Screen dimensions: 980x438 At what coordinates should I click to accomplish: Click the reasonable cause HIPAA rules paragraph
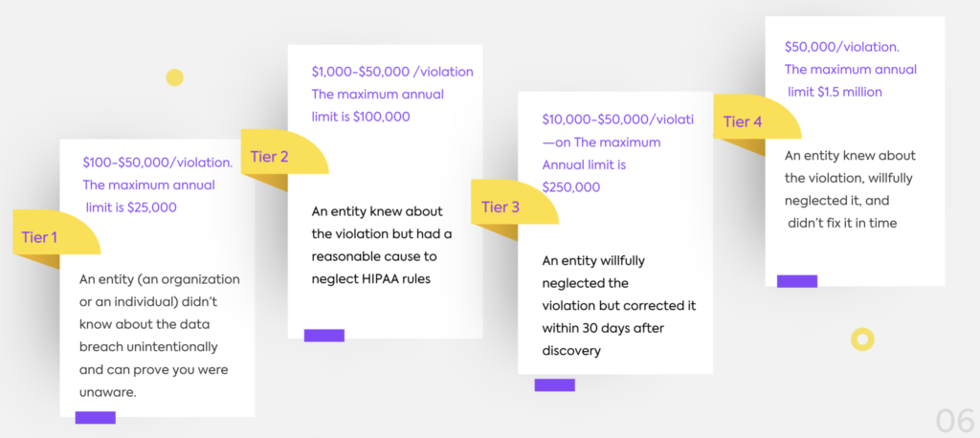coord(381,245)
